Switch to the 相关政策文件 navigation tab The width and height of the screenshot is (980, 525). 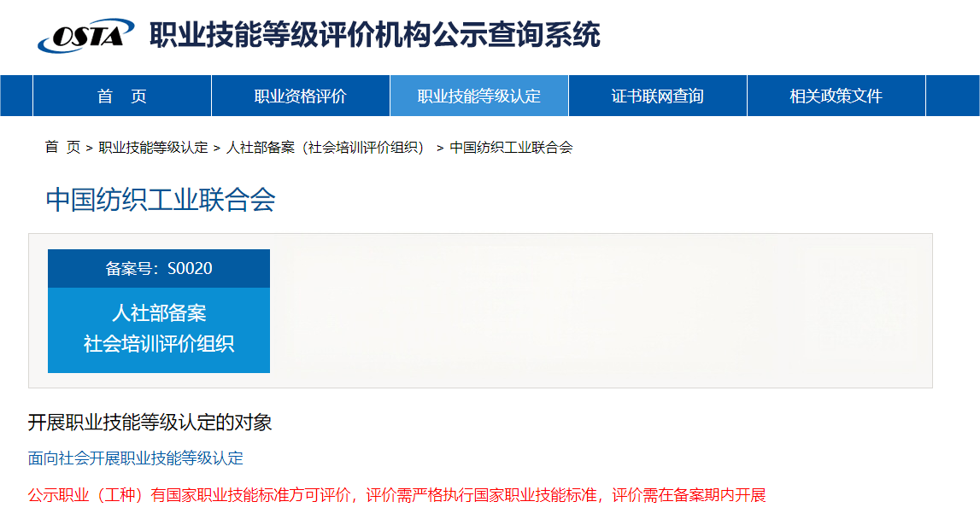(836, 96)
